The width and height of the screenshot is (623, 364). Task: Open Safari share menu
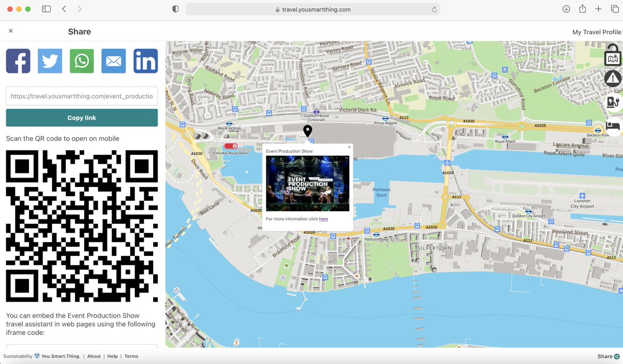coord(583,9)
